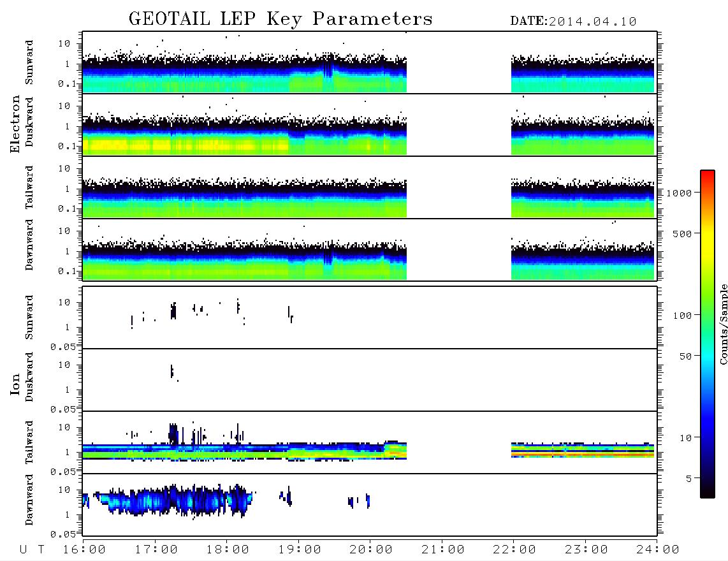Screen dimensions: 728x561
Task: Click the 18:00 time tick label
Action: (228, 550)
